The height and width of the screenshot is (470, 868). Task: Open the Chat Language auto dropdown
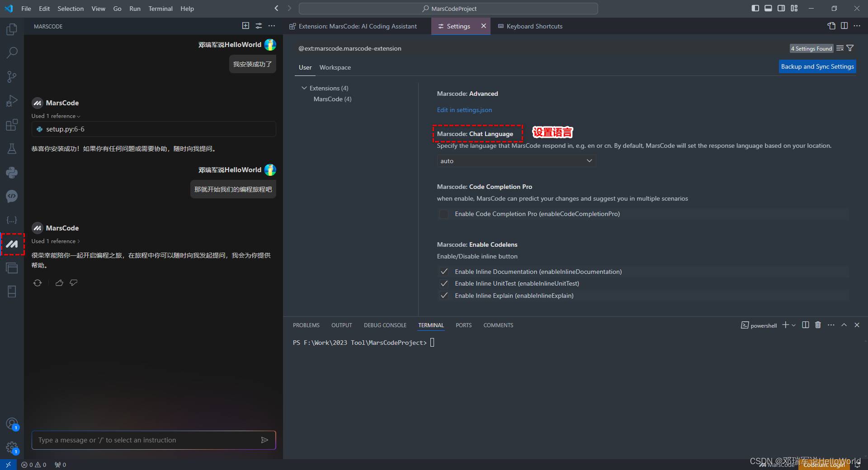[516, 161]
